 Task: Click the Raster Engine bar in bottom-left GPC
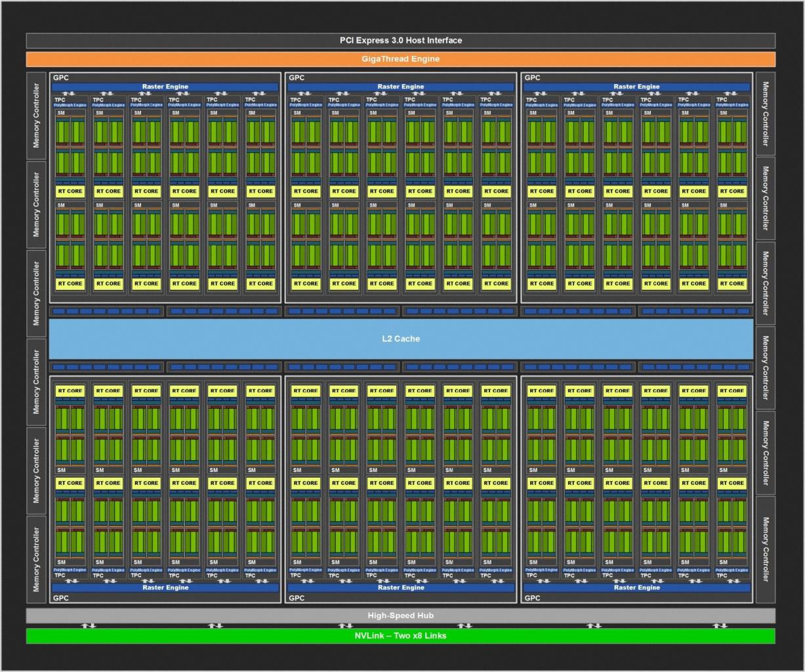coord(165,588)
